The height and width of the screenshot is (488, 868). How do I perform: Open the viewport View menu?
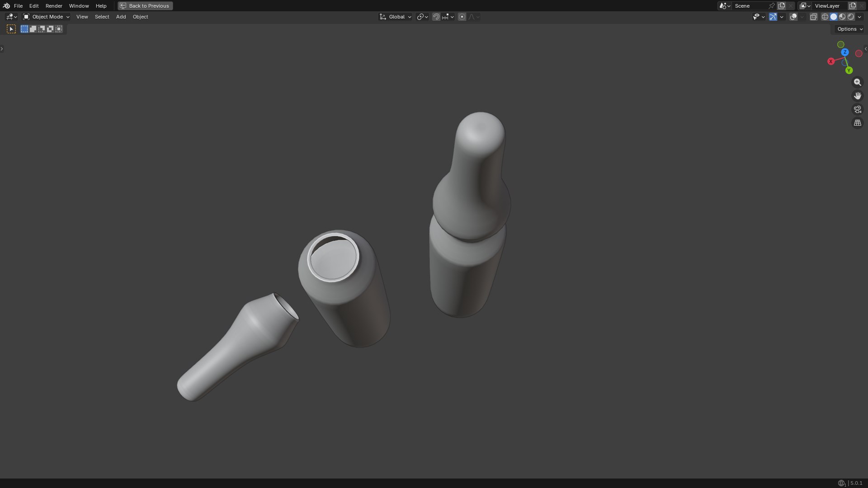pos(82,17)
